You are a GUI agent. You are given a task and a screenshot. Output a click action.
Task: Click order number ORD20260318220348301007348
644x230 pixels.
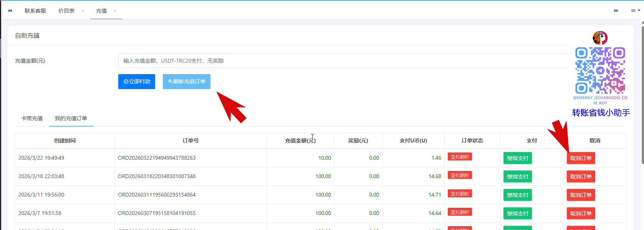[x=157, y=176]
